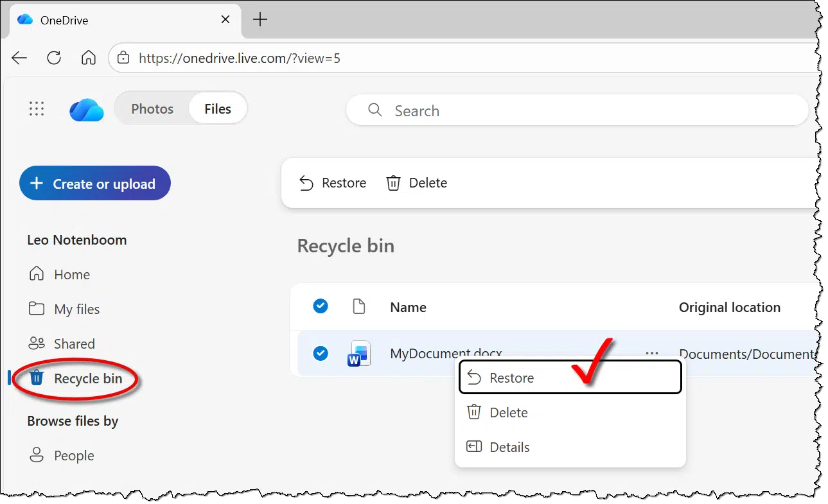The image size is (828, 504).
Task: Click the Word icon of MyDocument.docx
Action: click(359, 354)
